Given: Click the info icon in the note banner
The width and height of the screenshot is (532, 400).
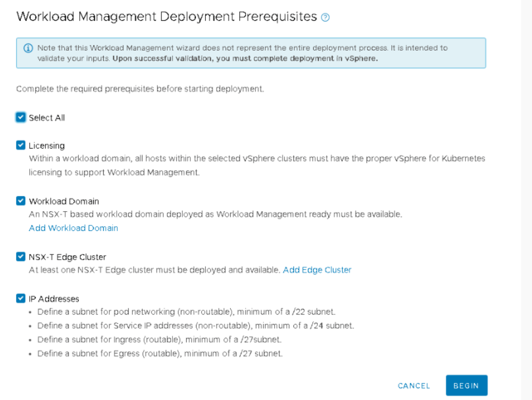Looking at the screenshot, I should coord(28,48).
